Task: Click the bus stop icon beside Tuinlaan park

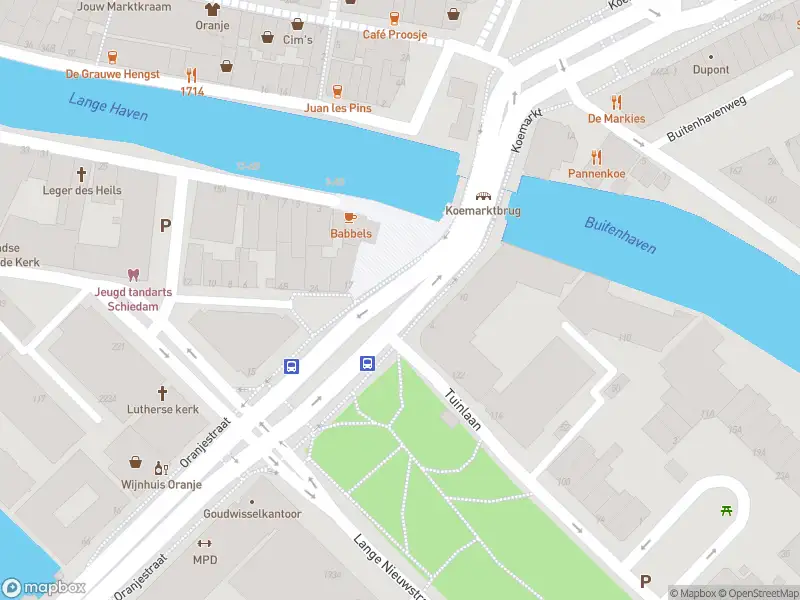Action: 368,363
